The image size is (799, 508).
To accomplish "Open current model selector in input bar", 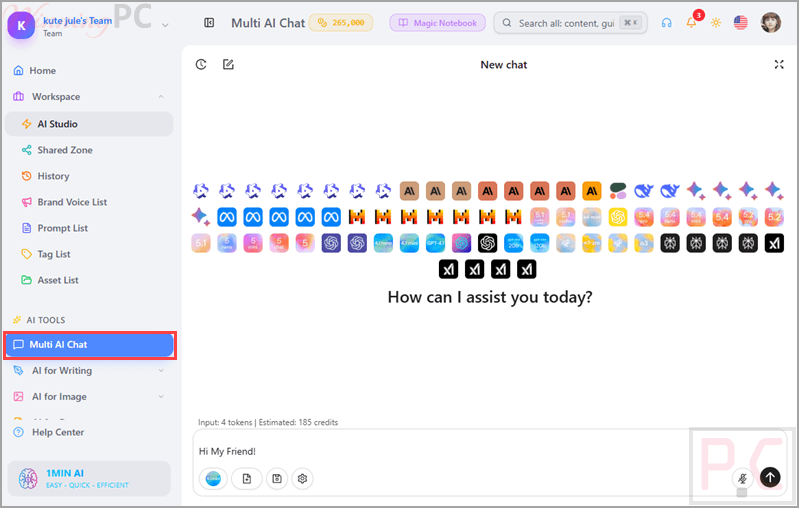I will 213,478.
